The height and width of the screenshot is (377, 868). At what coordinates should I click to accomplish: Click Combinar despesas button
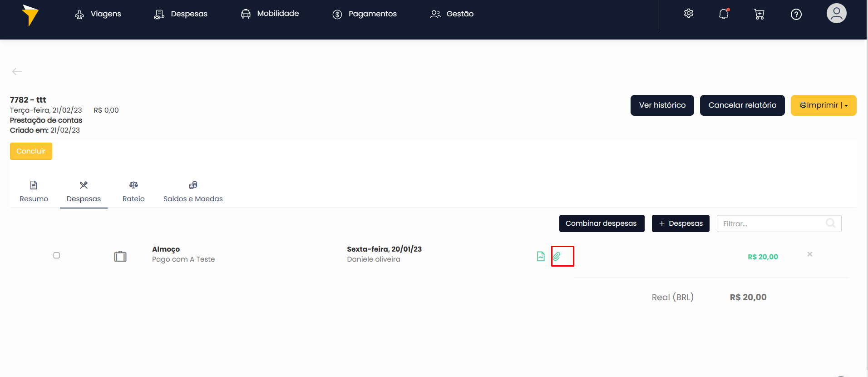coord(602,223)
